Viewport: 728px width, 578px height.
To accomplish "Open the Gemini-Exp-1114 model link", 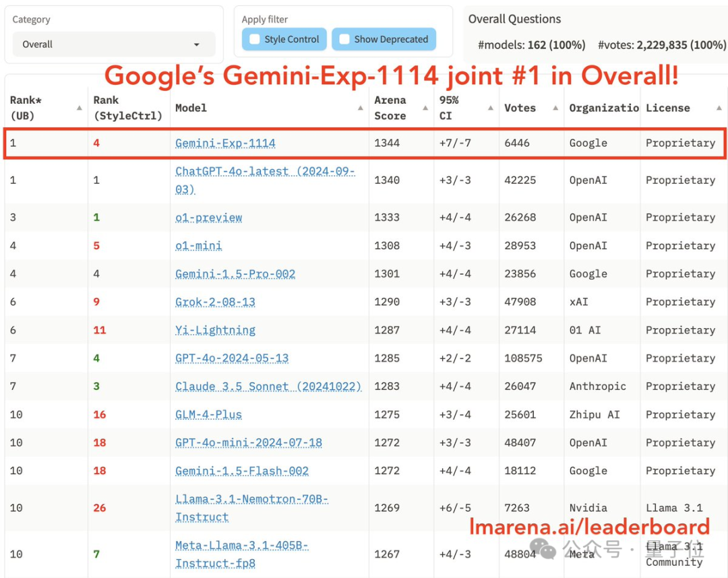I will tap(225, 143).
